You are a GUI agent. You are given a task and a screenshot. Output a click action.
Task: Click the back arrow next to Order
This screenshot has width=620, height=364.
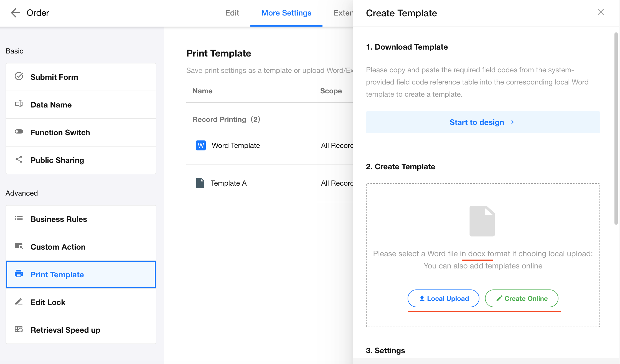point(16,13)
